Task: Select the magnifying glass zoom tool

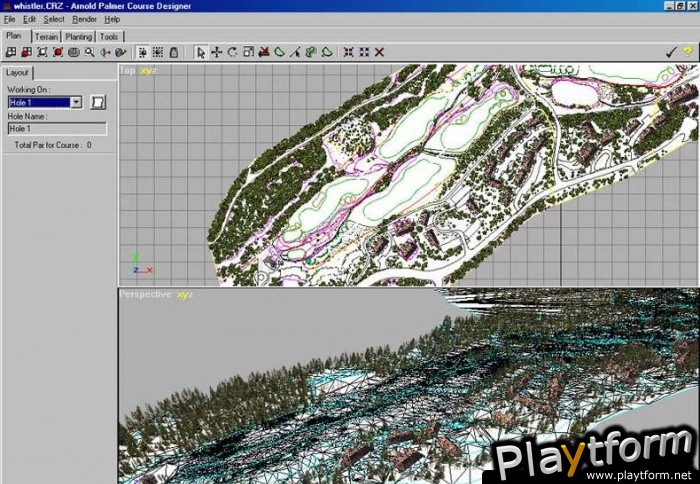Action: tap(90, 52)
